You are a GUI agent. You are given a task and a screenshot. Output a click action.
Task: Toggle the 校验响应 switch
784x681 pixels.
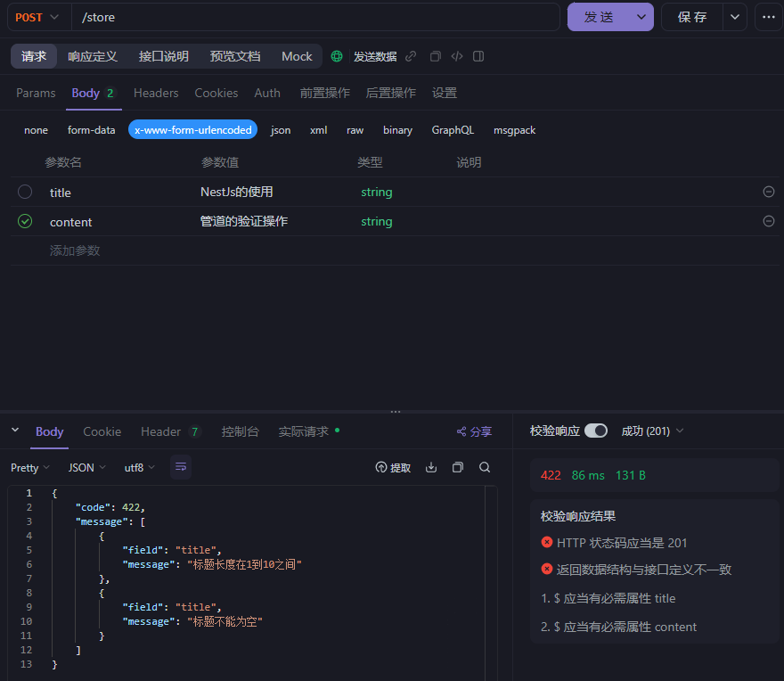pos(596,431)
